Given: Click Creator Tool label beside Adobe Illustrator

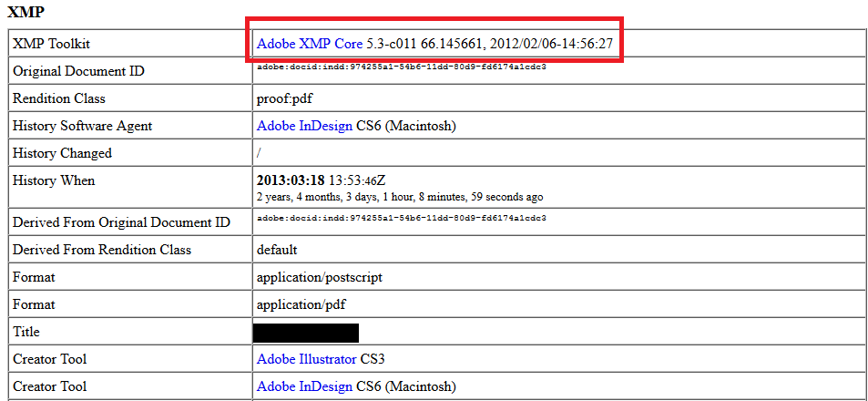Looking at the screenshot, I should pyautogui.click(x=50, y=359).
